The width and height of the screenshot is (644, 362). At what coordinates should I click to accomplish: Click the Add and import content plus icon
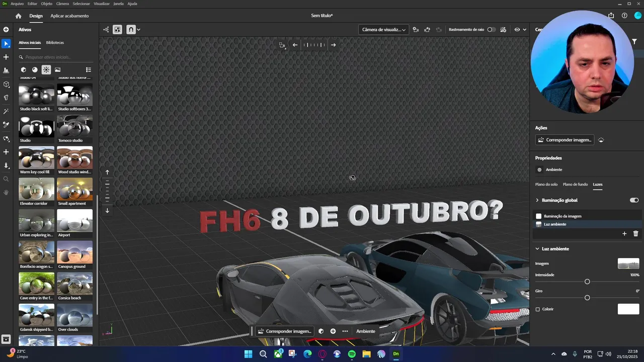pos(6,30)
